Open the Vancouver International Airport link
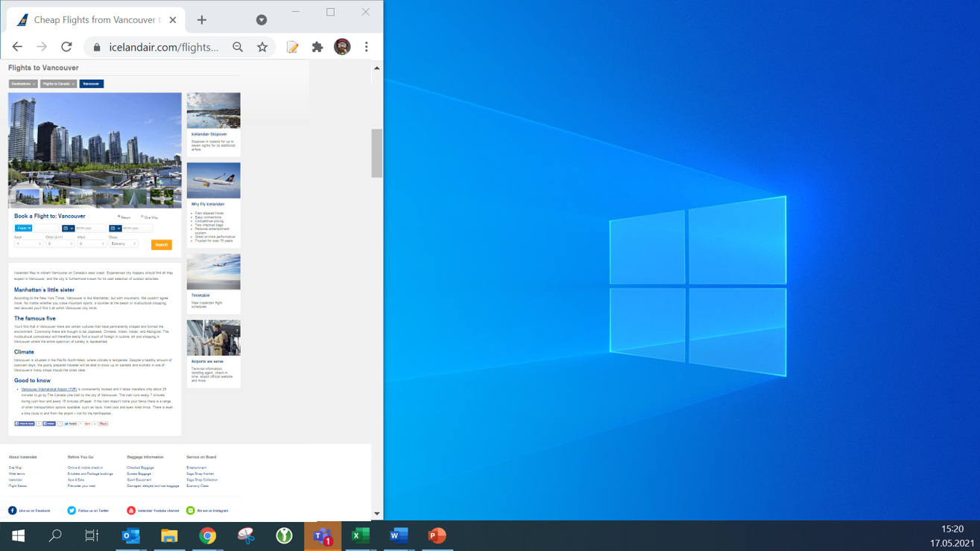The width and height of the screenshot is (980, 551). pos(49,389)
